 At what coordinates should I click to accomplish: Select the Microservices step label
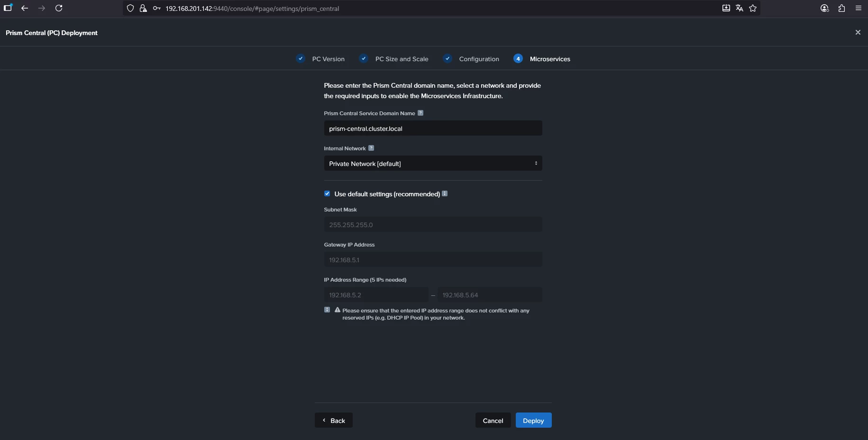pyautogui.click(x=550, y=59)
